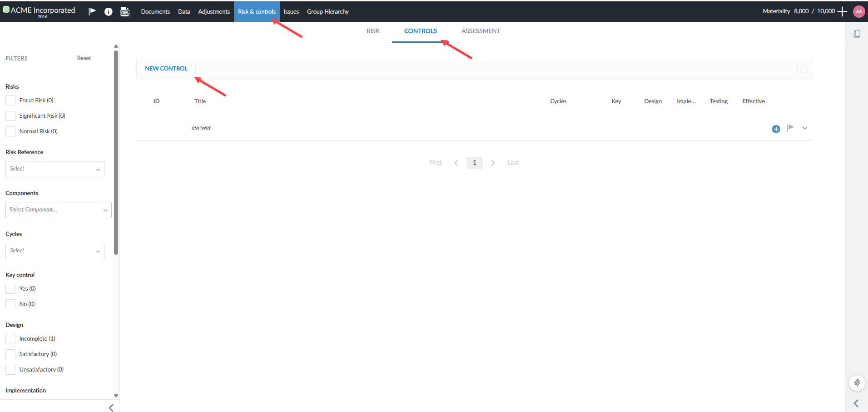
Task: Click the NEW CONTROL button
Action: tap(166, 68)
